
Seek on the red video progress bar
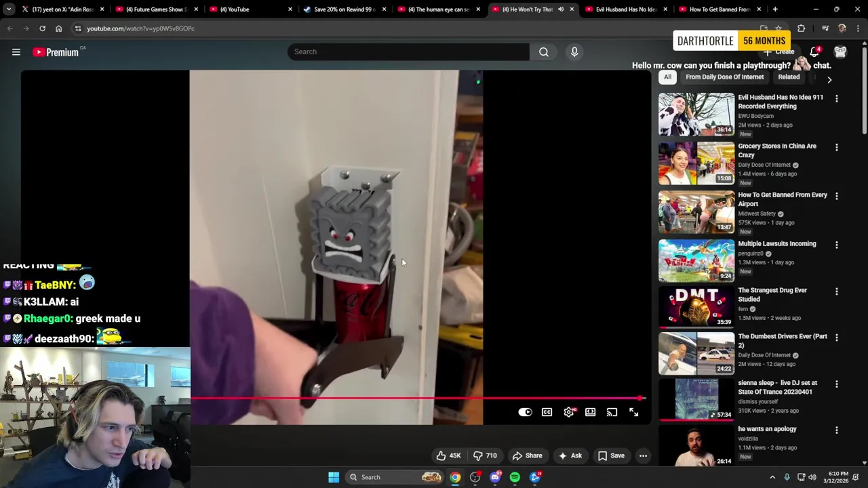[x=417, y=399]
